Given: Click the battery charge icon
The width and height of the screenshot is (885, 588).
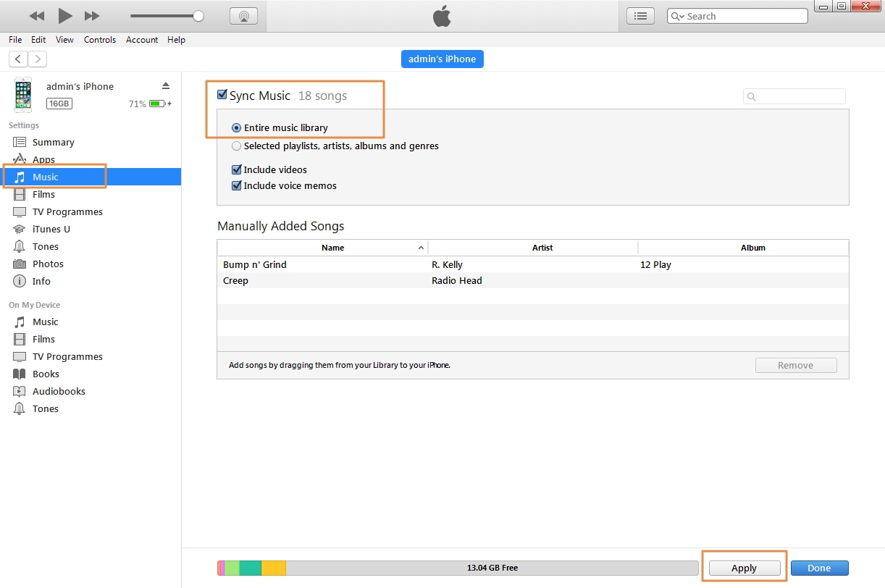Looking at the screenshot, I should point(157,104).
